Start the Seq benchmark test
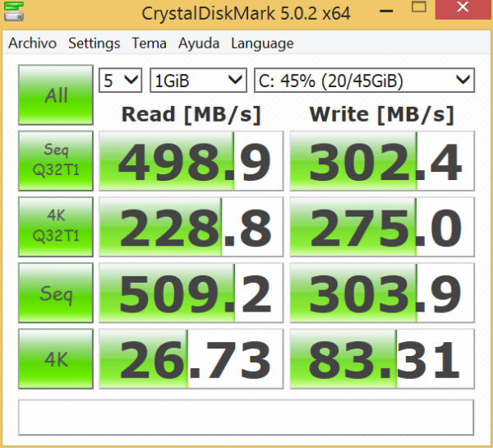 tap(56, 293)
